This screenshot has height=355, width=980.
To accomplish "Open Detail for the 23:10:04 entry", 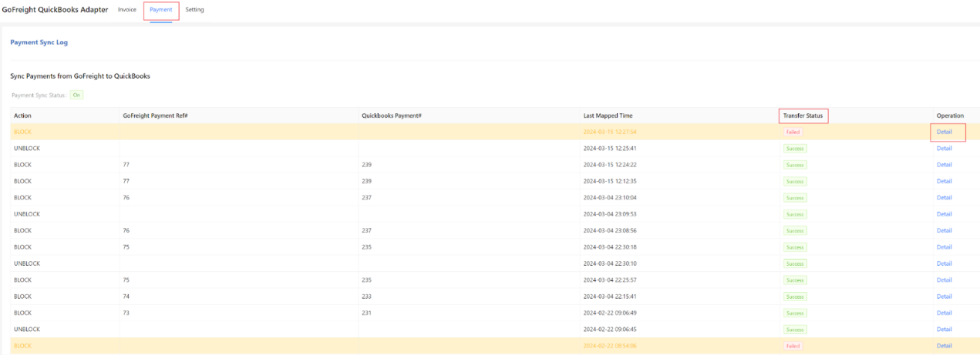I will pyautogui.click(x=944, y=198).
